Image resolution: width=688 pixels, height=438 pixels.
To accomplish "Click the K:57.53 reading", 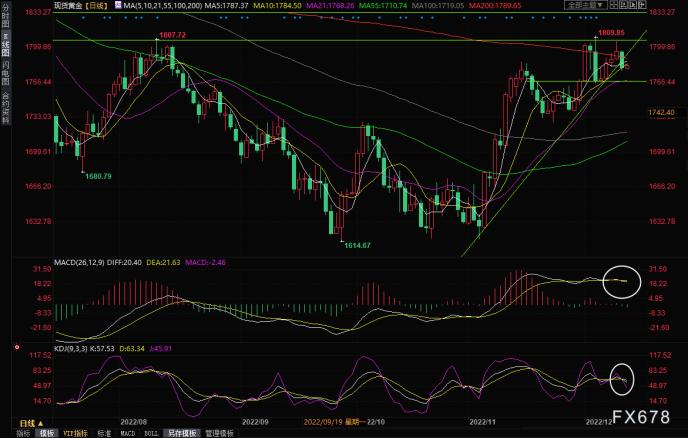I will point(103,348).
